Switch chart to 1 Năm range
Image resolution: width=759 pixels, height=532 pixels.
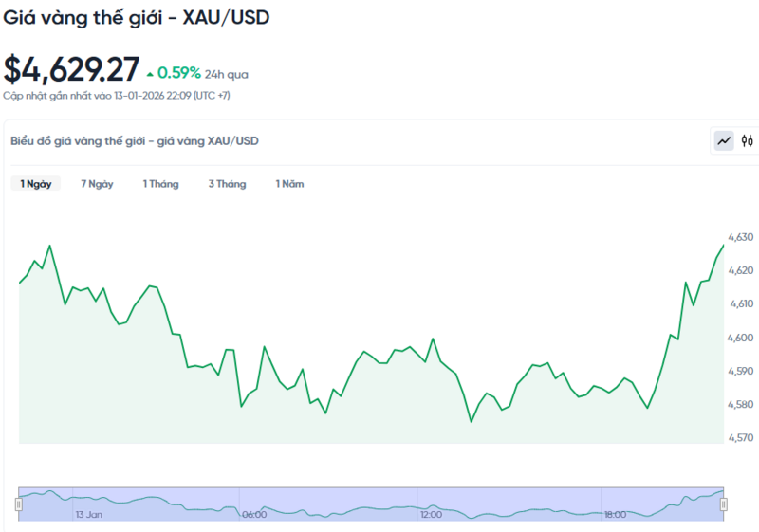pyautogui.click(x=289, y=184)
